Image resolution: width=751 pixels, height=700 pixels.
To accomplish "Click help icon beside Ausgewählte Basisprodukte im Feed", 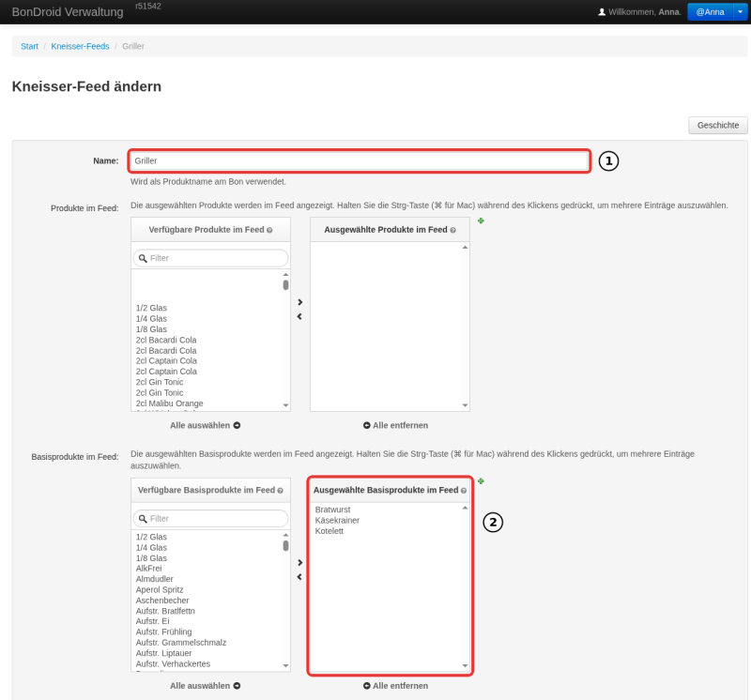I will [464, 491].
